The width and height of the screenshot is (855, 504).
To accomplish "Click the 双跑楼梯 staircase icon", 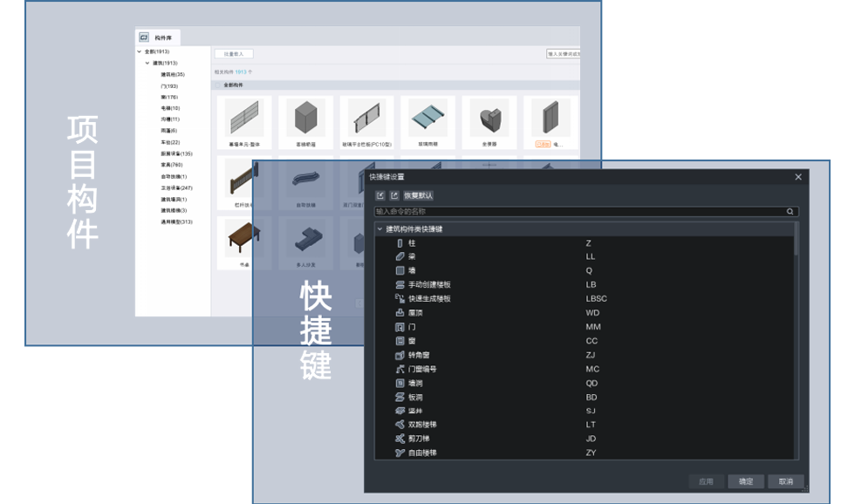I will (x=400, y=425).
